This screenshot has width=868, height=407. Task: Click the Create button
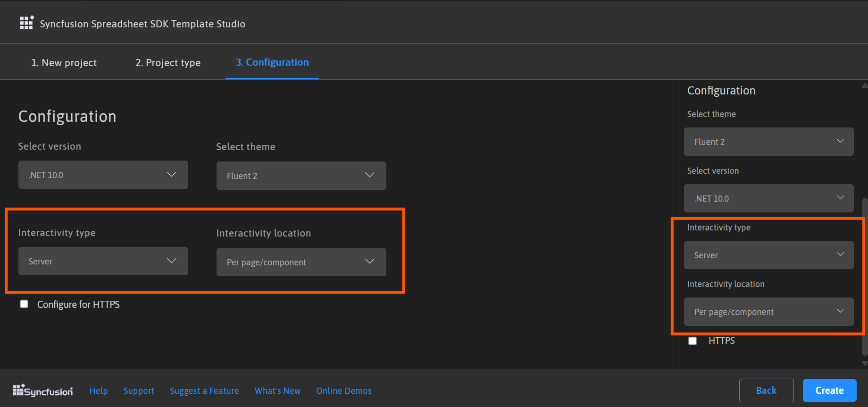[830, 390]
